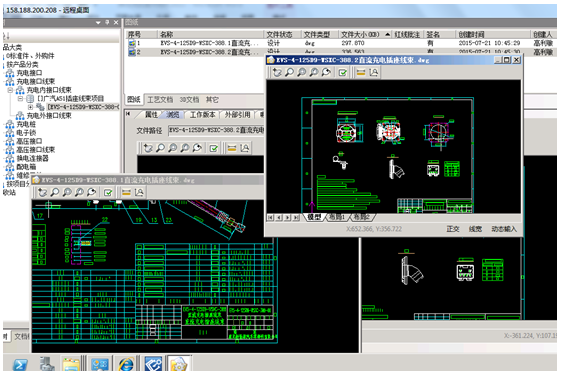Open PowerShell from the taskbar

(x=20, y=364)
